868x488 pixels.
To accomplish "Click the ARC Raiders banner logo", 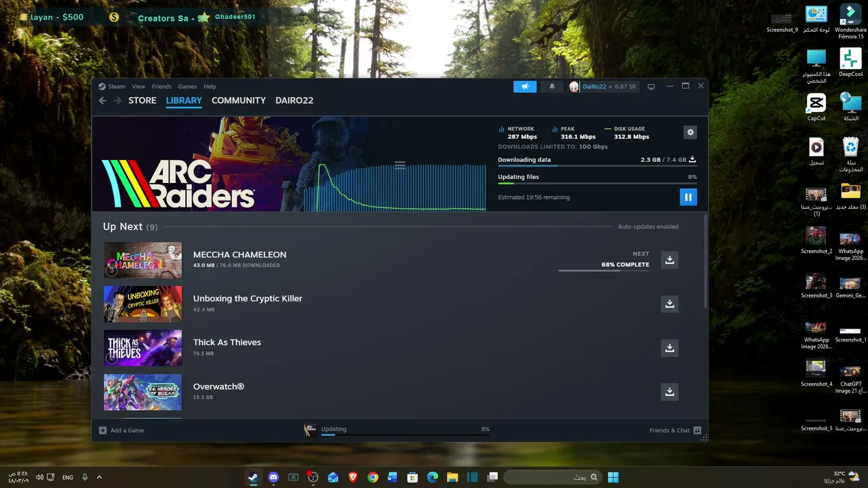I will tap(178, 183).
